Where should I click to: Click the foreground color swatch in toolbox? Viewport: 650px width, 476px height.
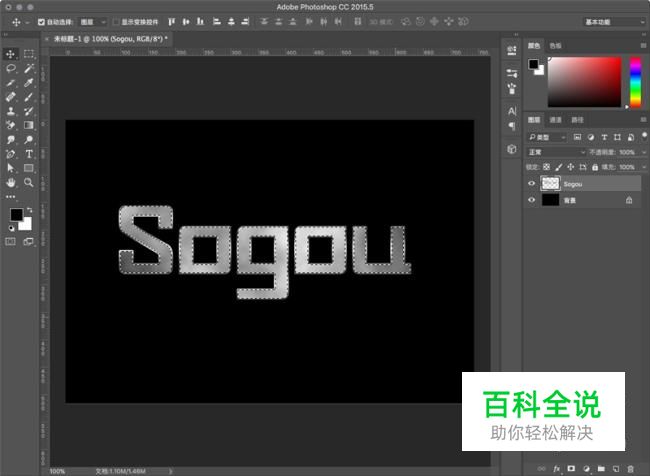click(x=16, y=215)
